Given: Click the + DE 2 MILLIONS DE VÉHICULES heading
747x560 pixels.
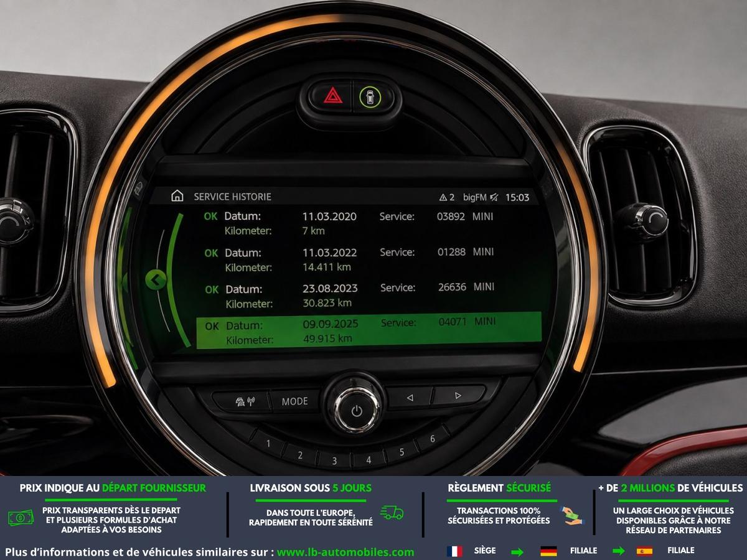Looking at the screenshot, I should point(670,488).
